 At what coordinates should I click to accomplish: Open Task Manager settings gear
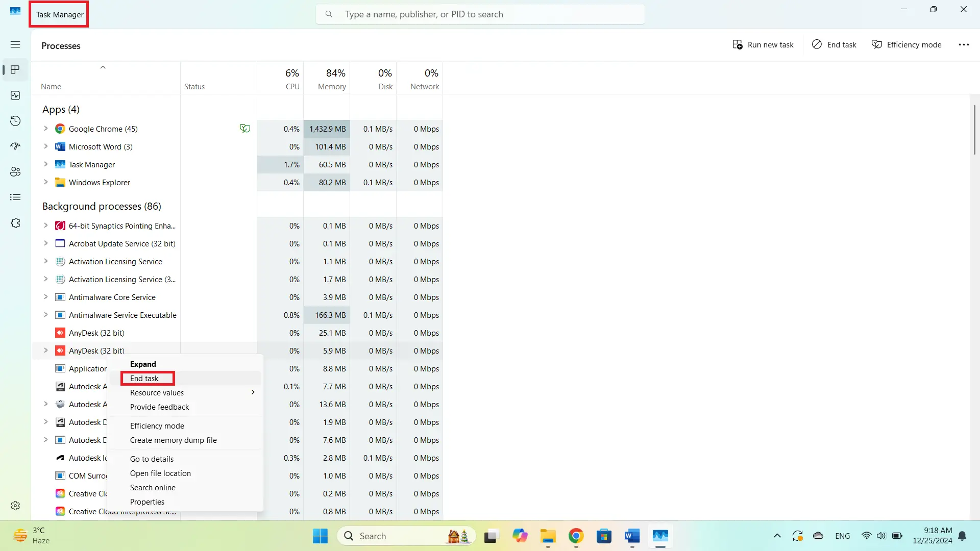pos(15,506)
